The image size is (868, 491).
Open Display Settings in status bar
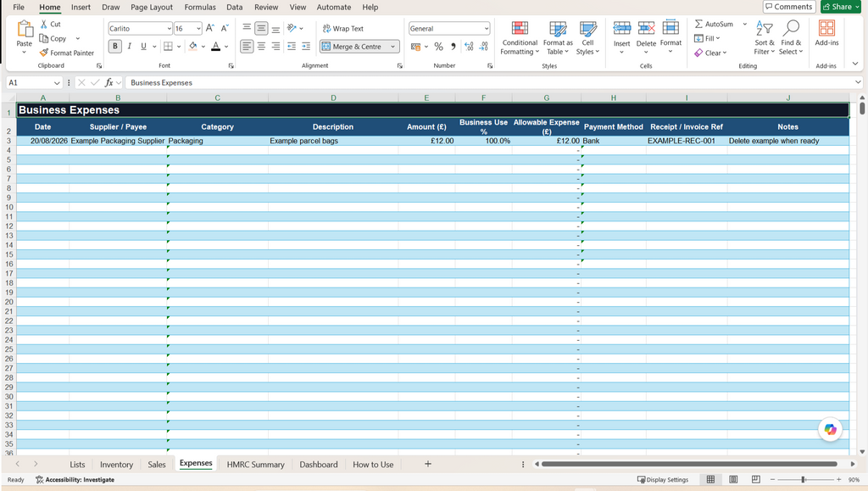pos(663,480)
